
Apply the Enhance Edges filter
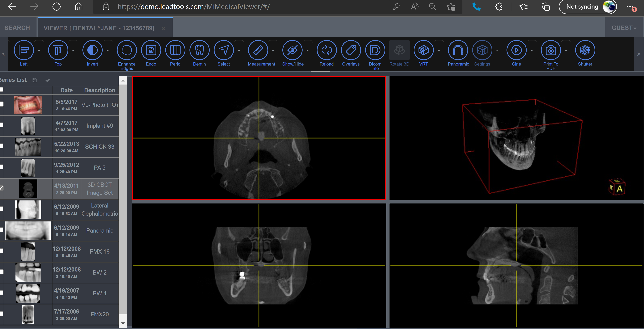(127, 50)
